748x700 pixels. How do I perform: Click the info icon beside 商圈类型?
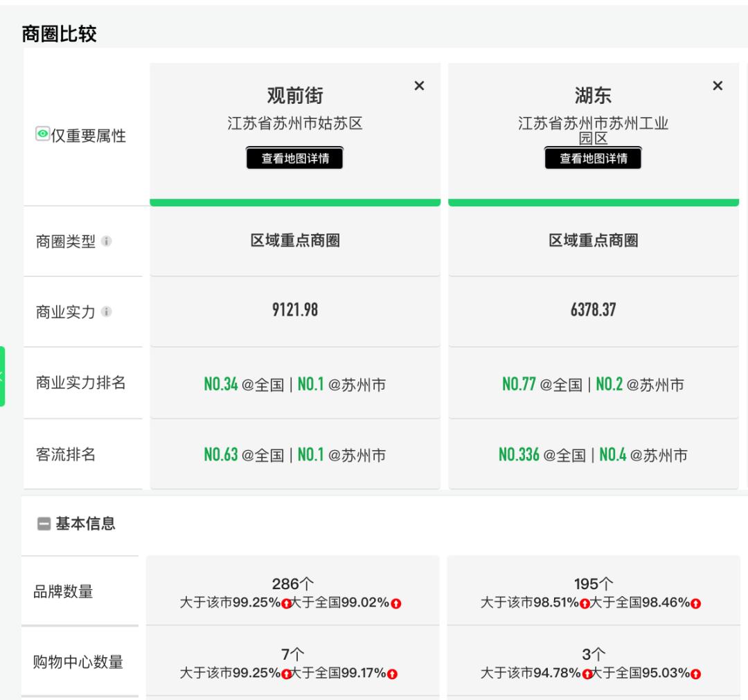[107, 241]
